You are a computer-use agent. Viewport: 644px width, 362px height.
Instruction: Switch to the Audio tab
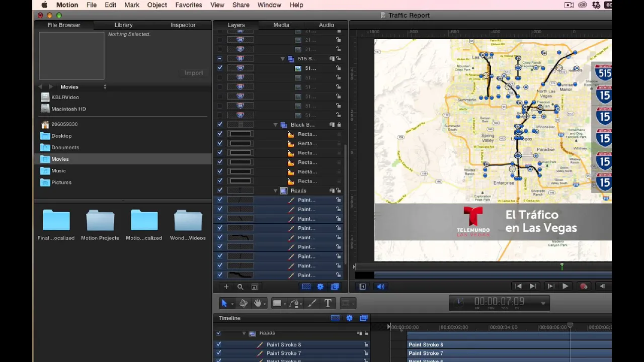point(327,25)
